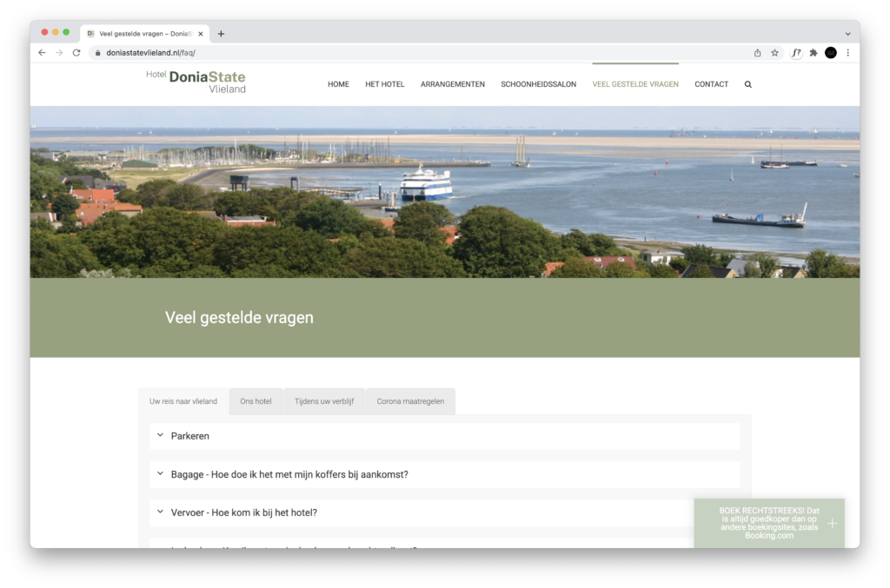
Task: Expand the Vervoer hotel question
Action: coord(244,512)
